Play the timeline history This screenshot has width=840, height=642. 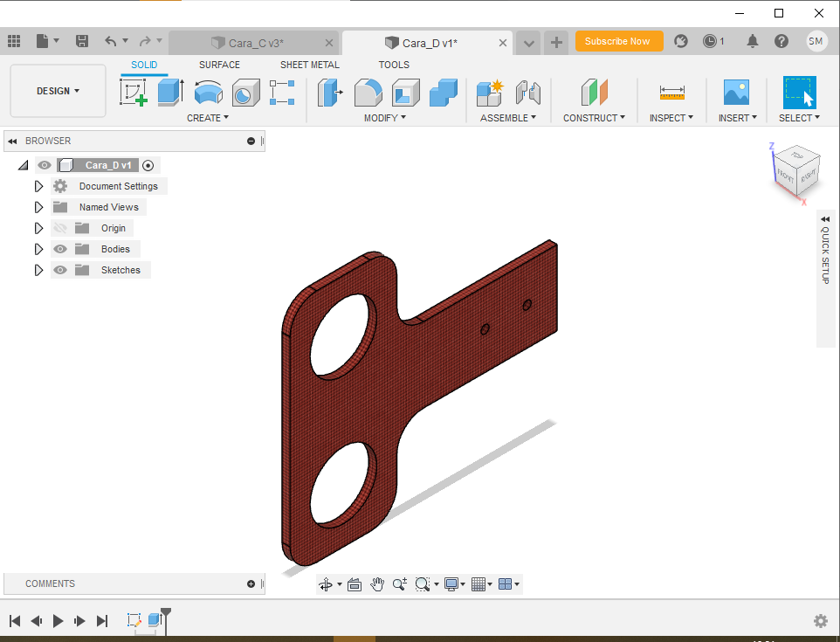(58, 620)
